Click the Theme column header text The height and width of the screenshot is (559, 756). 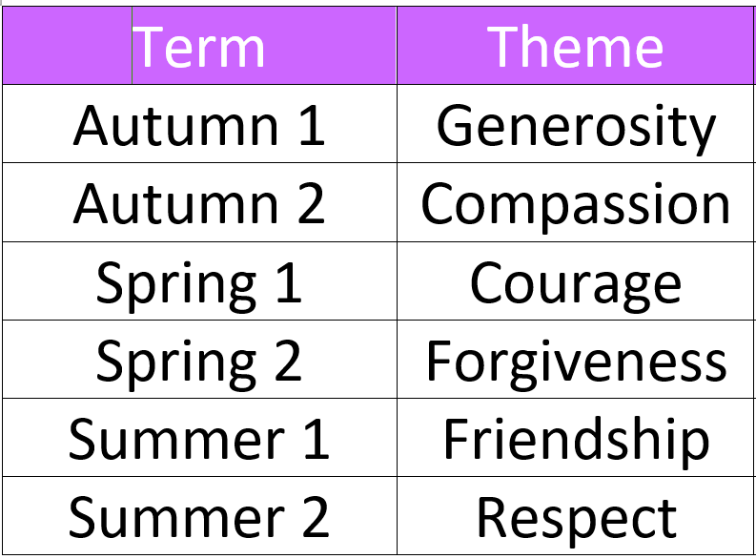click(x=575, y=47)
